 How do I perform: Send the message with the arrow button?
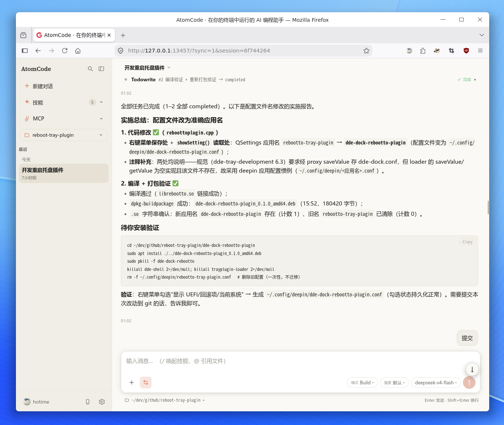click(469, 382)
